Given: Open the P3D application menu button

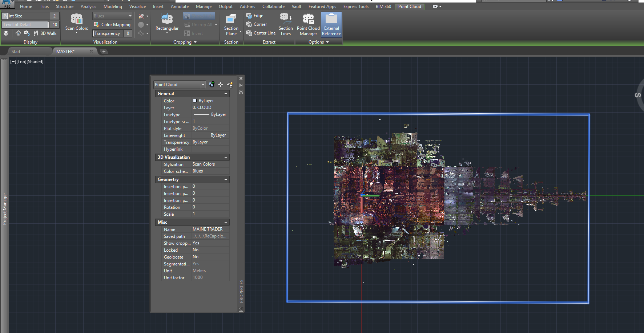Looking at the screenshot, I should tap(7, 4).
